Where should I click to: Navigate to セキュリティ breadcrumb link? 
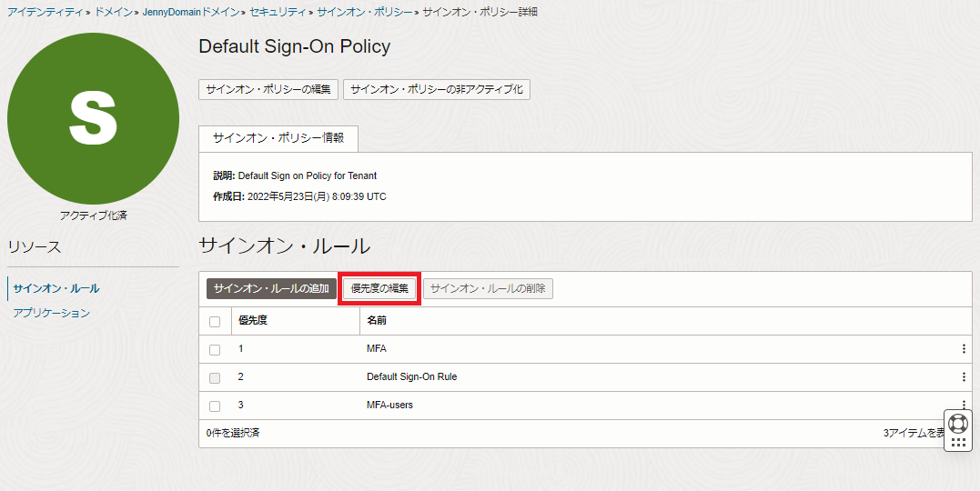click(278, 12)
